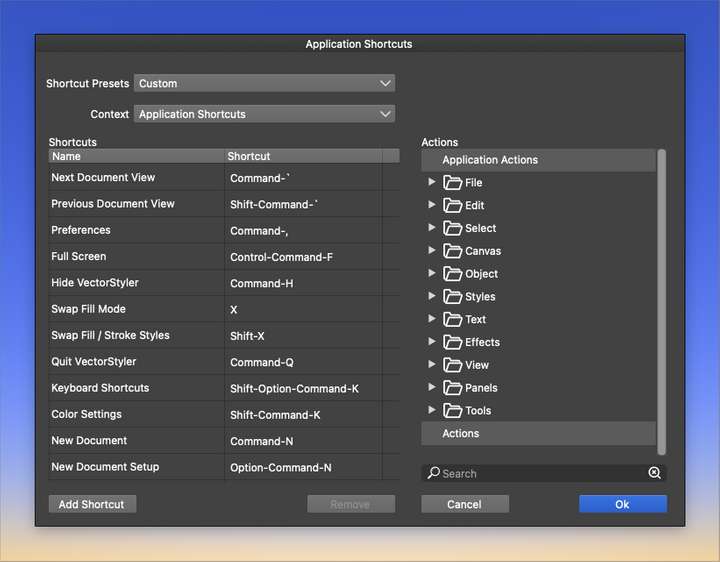Clear search with the magnifier-x icon

tap(654, 472)
